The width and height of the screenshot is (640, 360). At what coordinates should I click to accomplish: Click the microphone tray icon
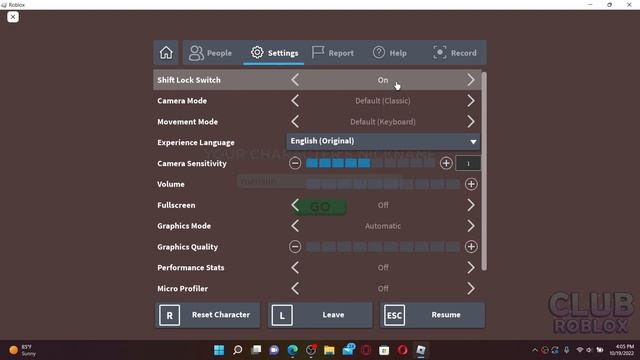point(567,350)
